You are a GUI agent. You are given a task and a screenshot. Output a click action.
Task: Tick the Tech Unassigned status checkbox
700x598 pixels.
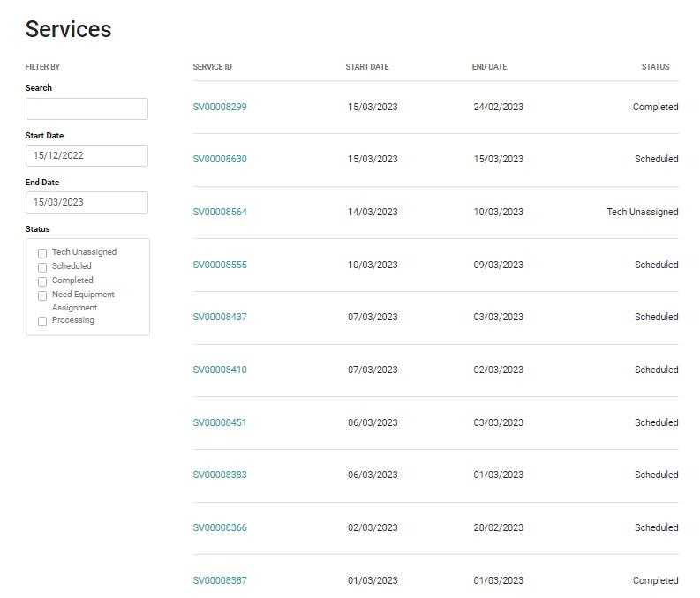tap(42, 253)
